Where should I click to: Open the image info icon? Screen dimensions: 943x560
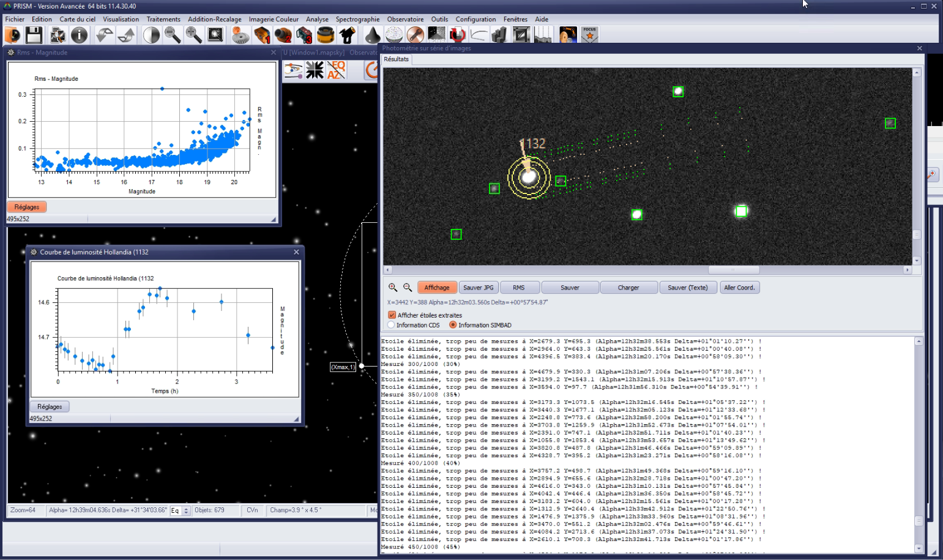pyautogui.click(x=80, y=35)
